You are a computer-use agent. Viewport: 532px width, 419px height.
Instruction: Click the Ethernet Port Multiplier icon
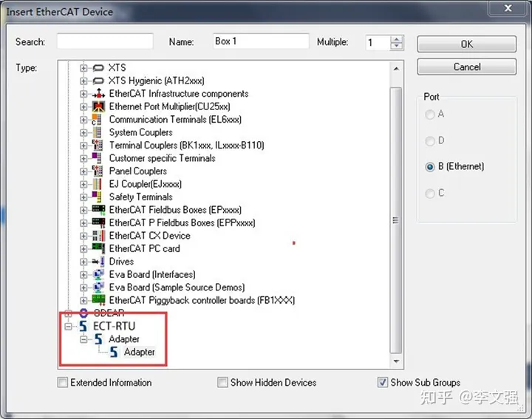tap(98, 106)
